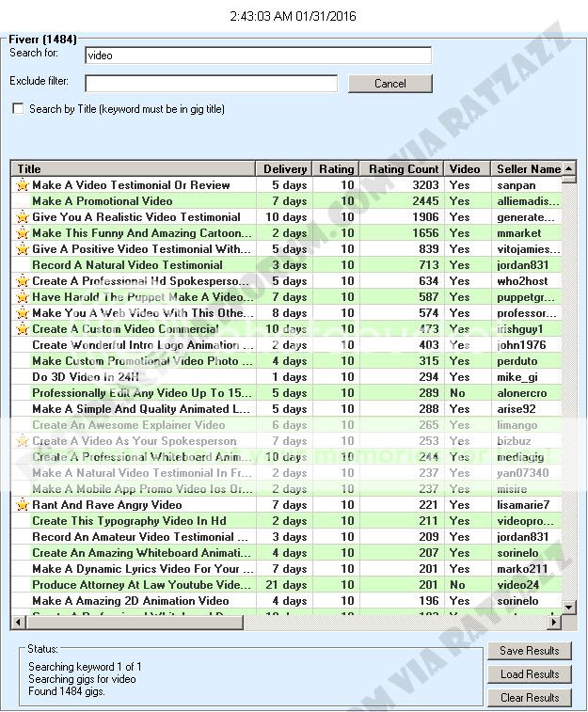Select the Make A Simple And Quality Animated row
This screenshot has height=712, width=588.
(x=287, y=409)
